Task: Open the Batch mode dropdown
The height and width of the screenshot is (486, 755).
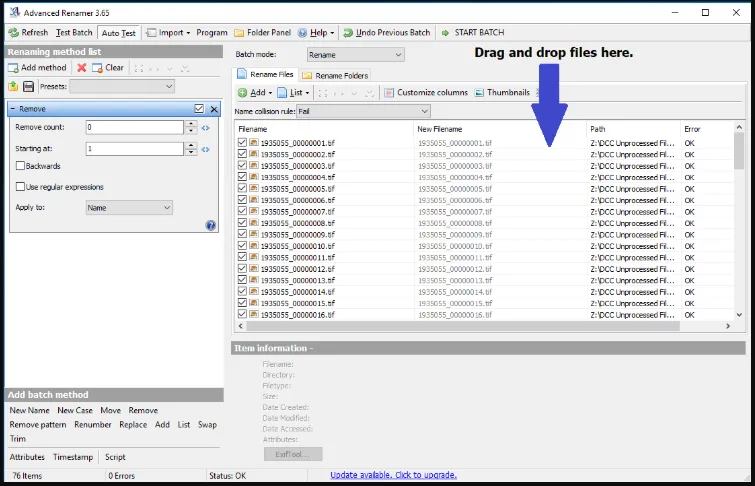Action: (x=355, y=55)
